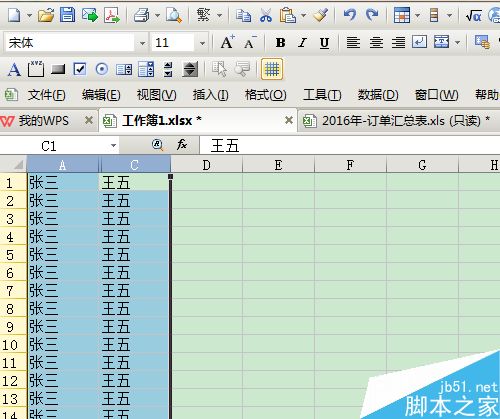Expand the paste options arrow

[x=303, y=15]
